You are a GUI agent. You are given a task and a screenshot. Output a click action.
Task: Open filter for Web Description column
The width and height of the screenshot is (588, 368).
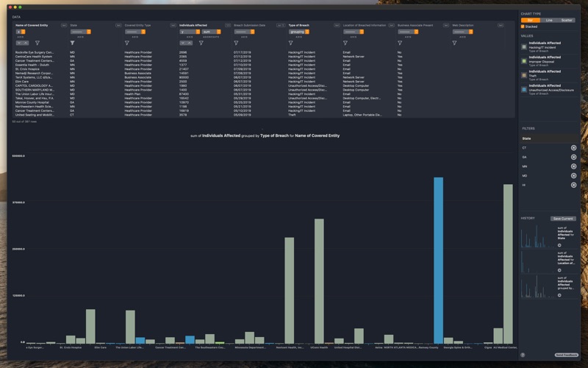tap(454, 43)
